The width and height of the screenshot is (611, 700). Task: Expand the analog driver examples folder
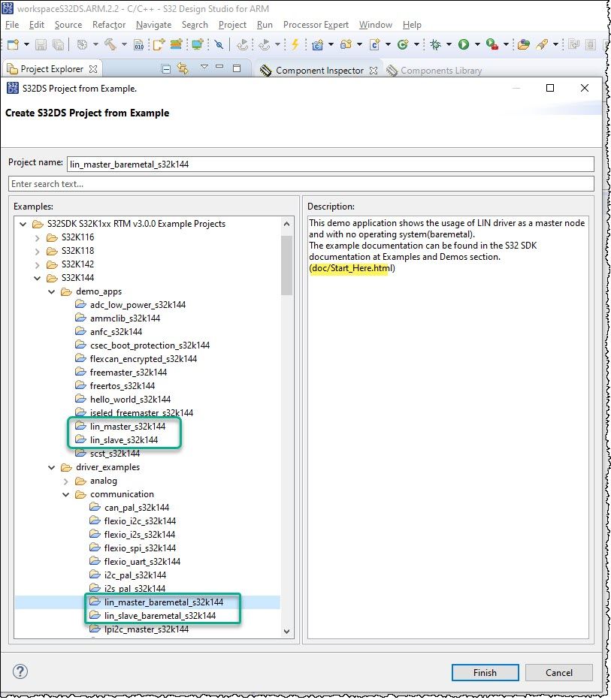click(x=66, y=480)
